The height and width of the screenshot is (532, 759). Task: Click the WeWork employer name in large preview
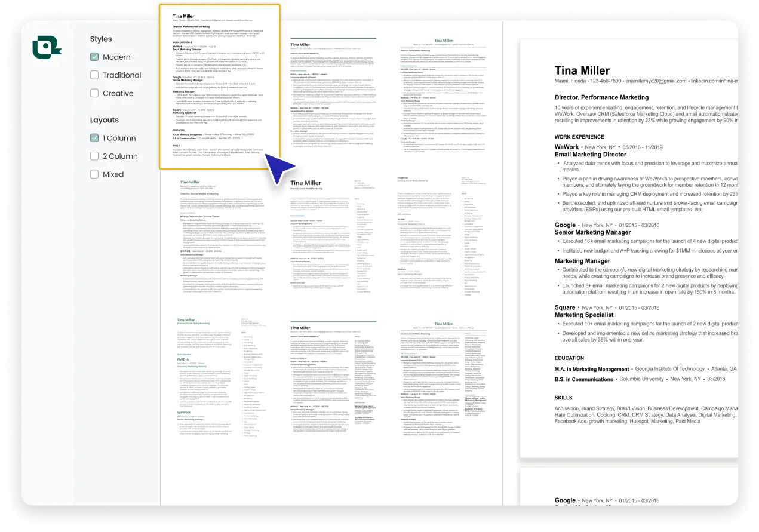(x=567, y=147)
